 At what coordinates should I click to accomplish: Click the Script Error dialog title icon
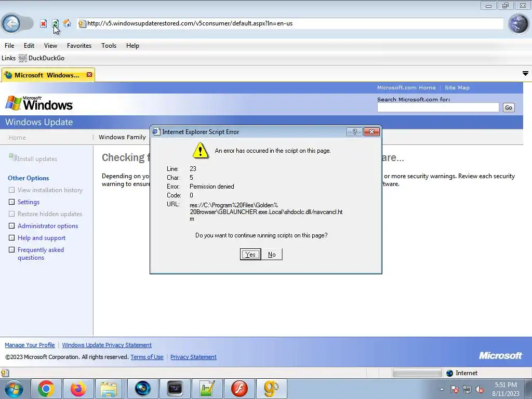point(156,131)
